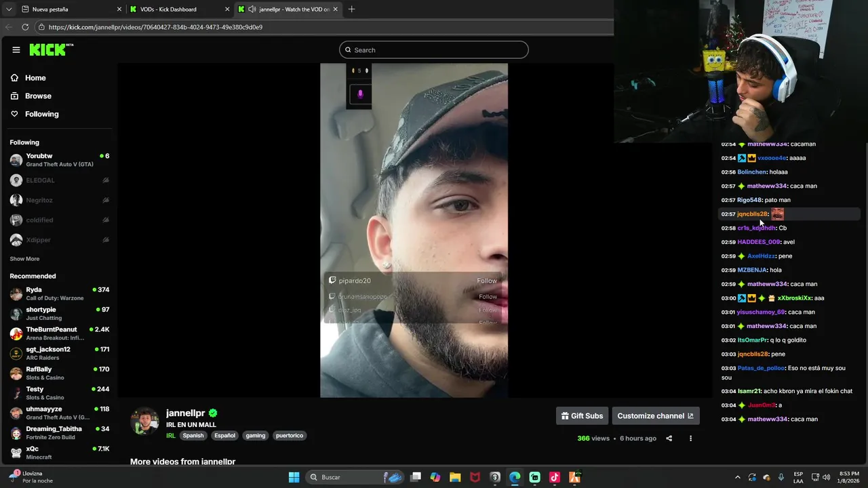Viewport: 868px width, 488px height.
Task: Open xQc recommended channel
Action: pyautogui.click(x=60, y=452)
